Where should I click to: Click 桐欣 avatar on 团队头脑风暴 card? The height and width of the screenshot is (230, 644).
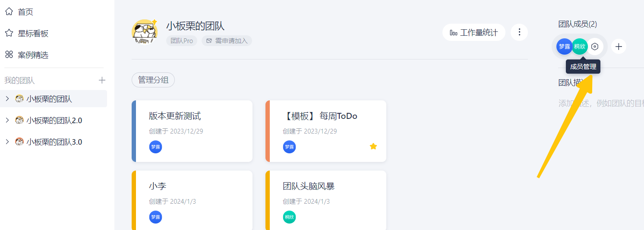289,217
